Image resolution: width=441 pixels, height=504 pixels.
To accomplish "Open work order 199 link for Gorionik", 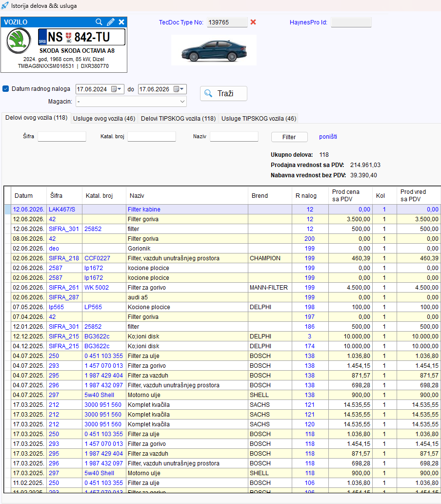I will click(x=309, y=249).
